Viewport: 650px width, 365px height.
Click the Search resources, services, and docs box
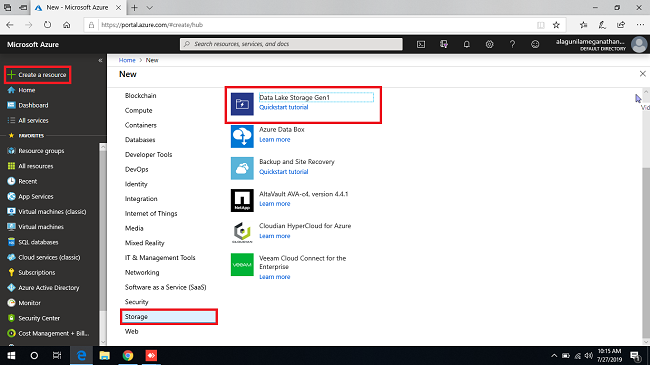[291, 44]
